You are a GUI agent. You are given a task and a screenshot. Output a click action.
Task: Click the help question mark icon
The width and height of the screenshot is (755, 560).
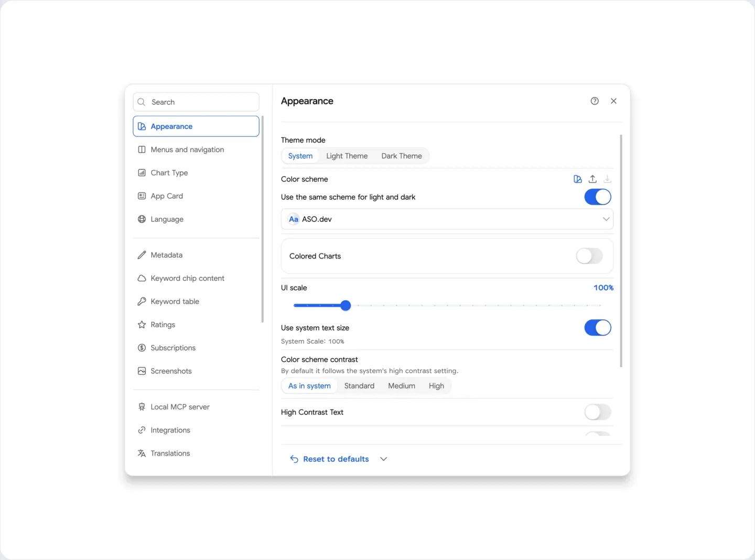tap(595, 101)
